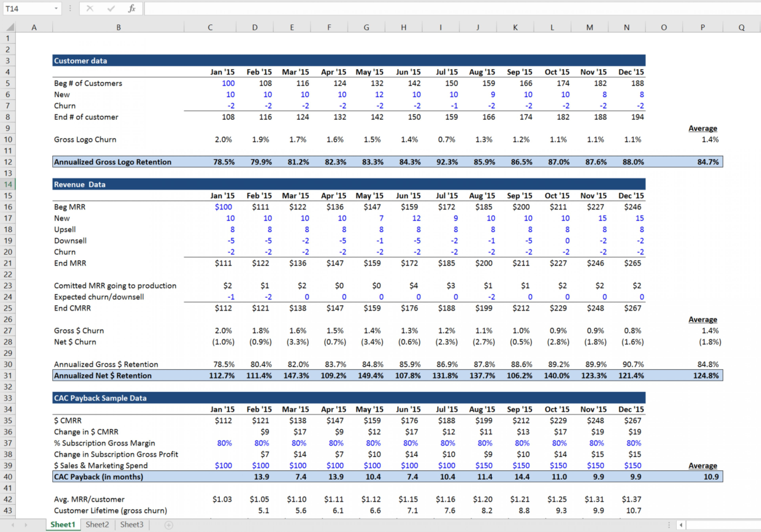Screen dimensions: 761x532
Task: Click the Enter checkmark formula icon
Action: tap(111, 9)
